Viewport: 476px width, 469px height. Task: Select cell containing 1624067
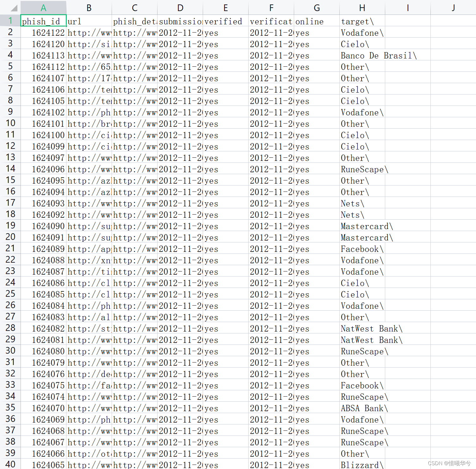43,442
